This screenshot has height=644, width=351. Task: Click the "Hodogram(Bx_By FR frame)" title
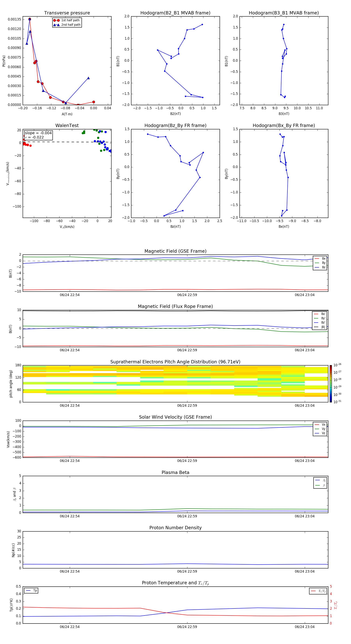point(284,125)
